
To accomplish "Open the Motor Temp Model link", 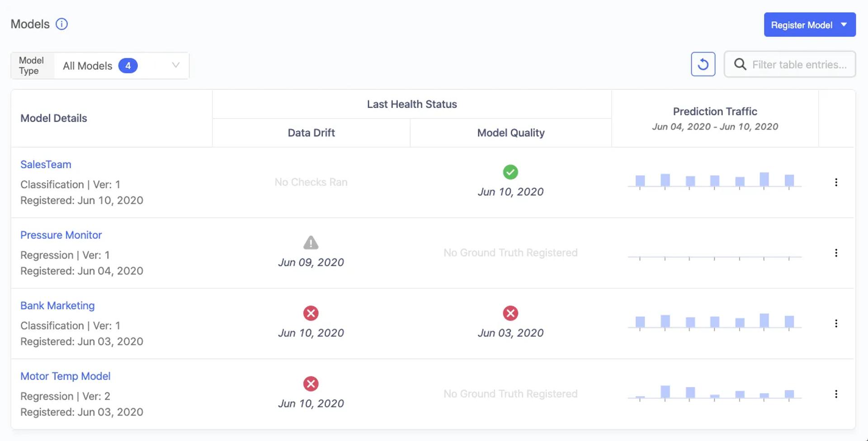I will 65,376.
